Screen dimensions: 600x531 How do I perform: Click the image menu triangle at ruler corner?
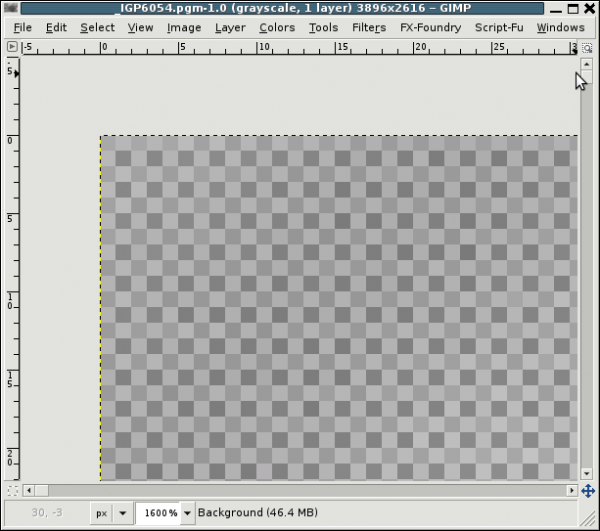point(12,47)
